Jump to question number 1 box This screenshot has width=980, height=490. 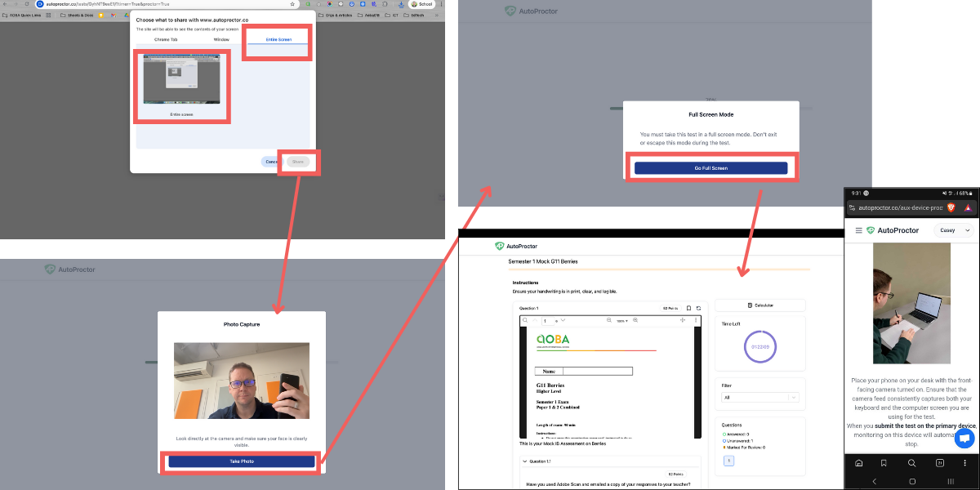[x=729, y=461]
